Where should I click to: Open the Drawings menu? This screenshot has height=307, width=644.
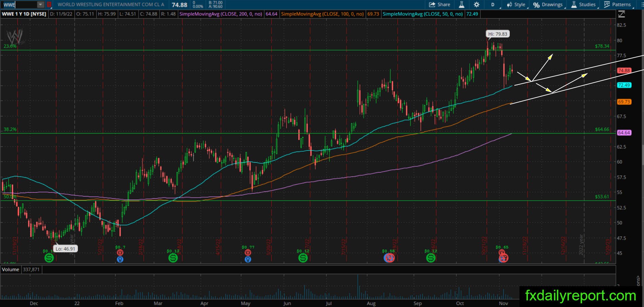pyautogui.click(x=548, y=4)
